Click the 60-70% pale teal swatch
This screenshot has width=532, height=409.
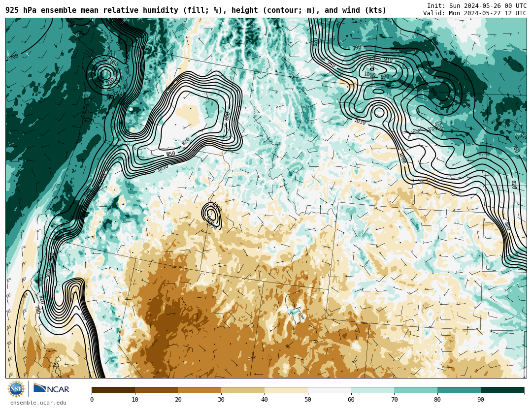[x=372, y=390]
